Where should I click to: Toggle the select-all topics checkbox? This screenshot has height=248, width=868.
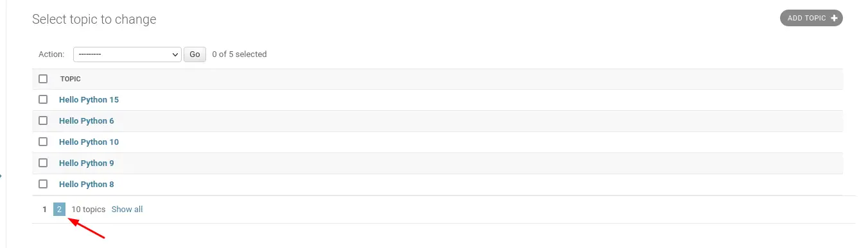(43, 79)
